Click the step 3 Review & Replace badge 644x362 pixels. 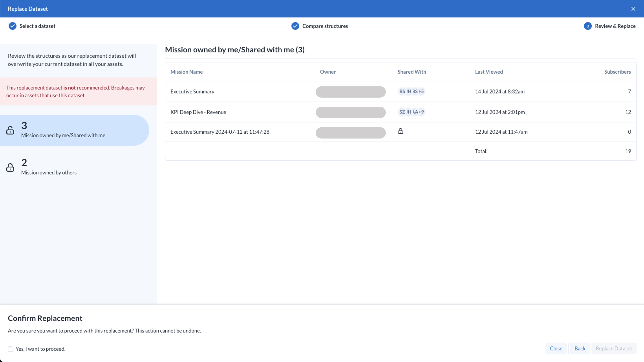point(588,26)
